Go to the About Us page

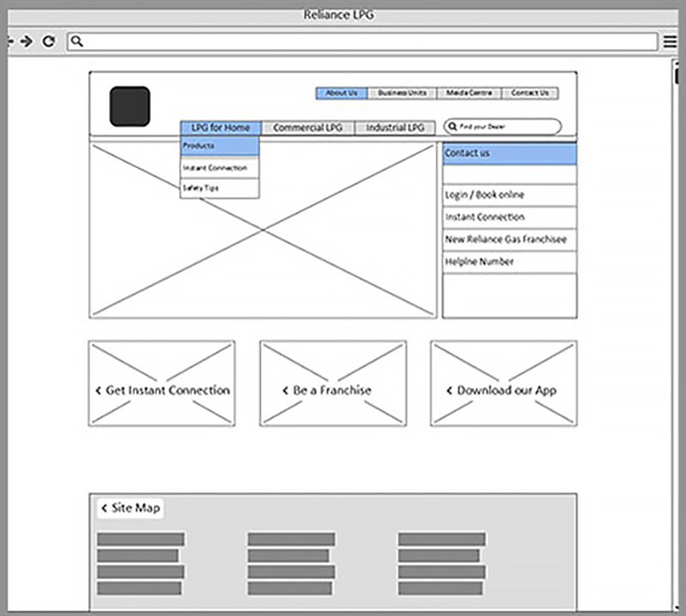click(341, 93)
